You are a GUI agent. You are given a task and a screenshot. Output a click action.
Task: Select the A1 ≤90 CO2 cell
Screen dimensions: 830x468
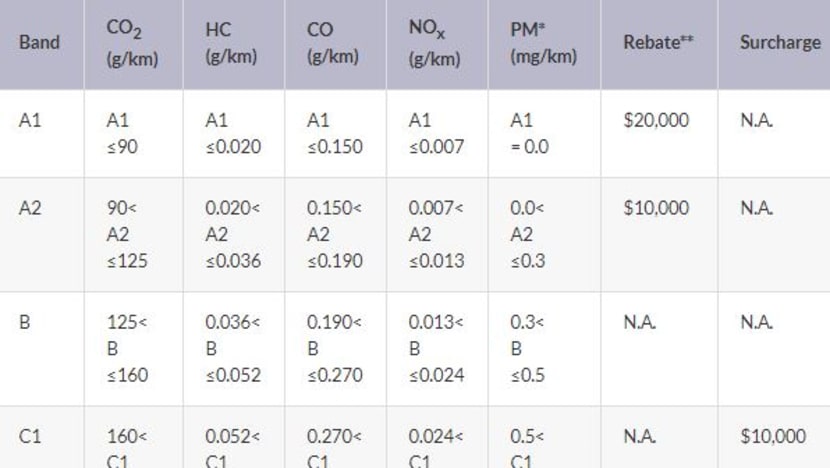120,133
